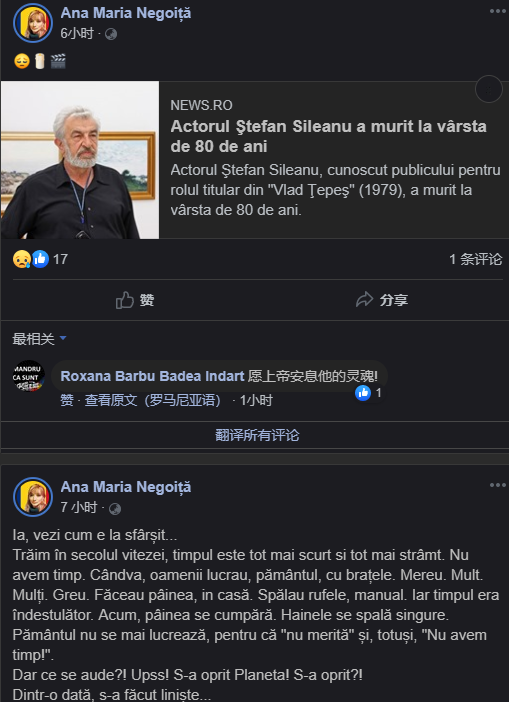
Task: Click Ana Maria Negoiță's profile picture on the first post
Action: [33, 23]
